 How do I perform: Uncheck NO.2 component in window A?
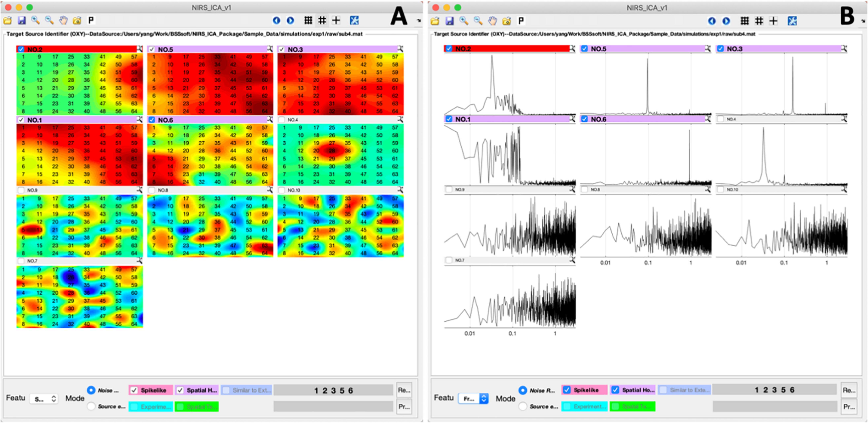coord(21,49)
